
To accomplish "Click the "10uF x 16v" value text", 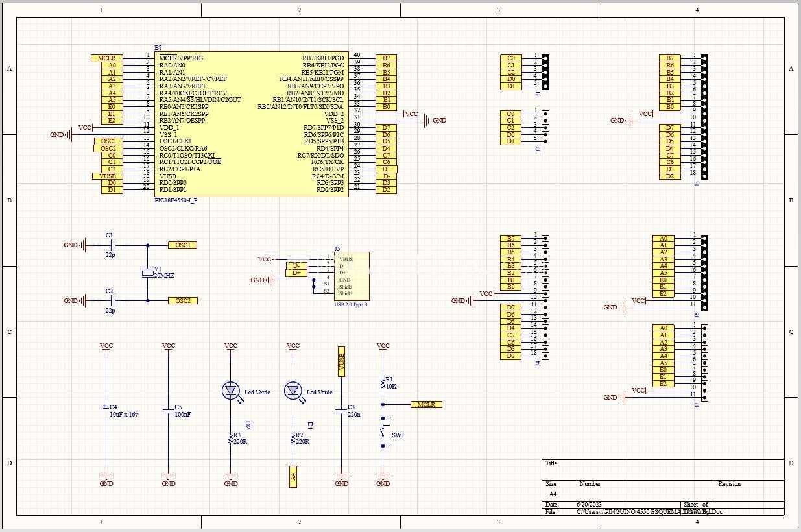I will (x=124, y=414).
